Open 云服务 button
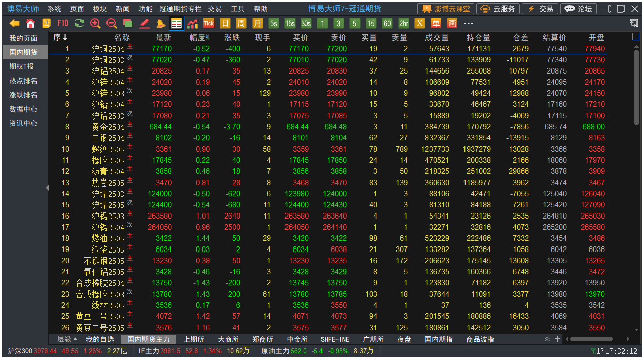Image resolution: width=644 pixels, height=359 pixels. [x=498, y=9]
